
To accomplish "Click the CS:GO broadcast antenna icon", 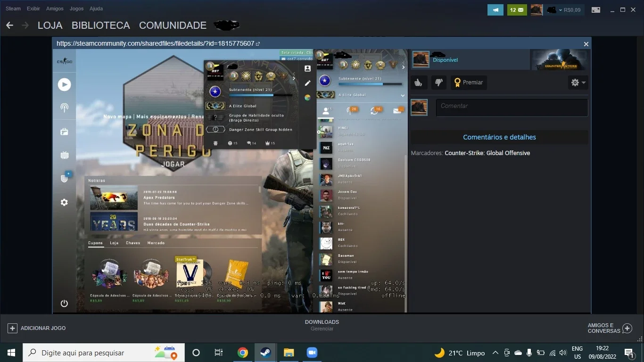I will (64, 108).
